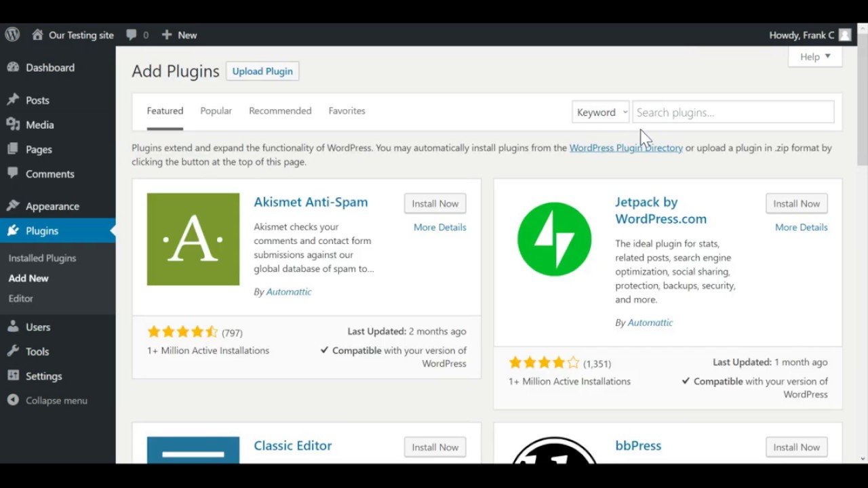The width and height of the screenshot is (868, 488).
Task: Open the comments bubble in admin bar
Action: pyautogui.click(x=132, y=35)
